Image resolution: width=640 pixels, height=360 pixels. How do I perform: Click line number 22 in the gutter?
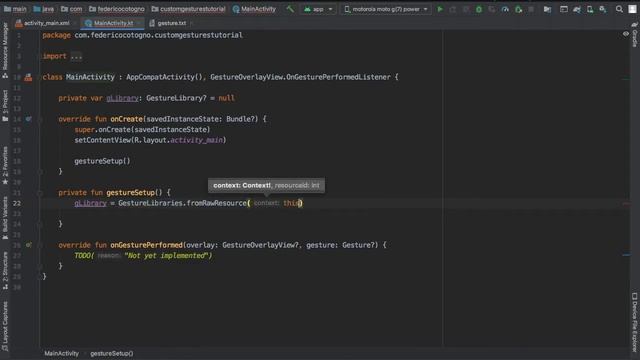pos(17,203)
